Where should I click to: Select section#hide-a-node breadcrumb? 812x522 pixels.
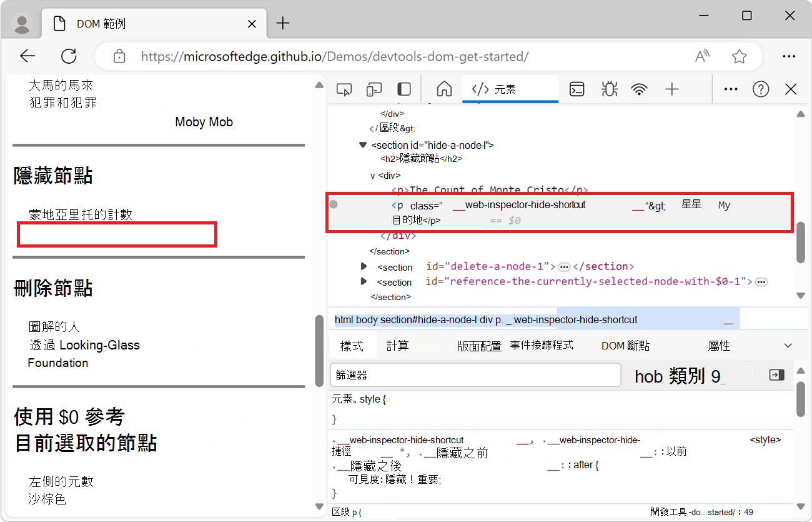tap(428, 319)
